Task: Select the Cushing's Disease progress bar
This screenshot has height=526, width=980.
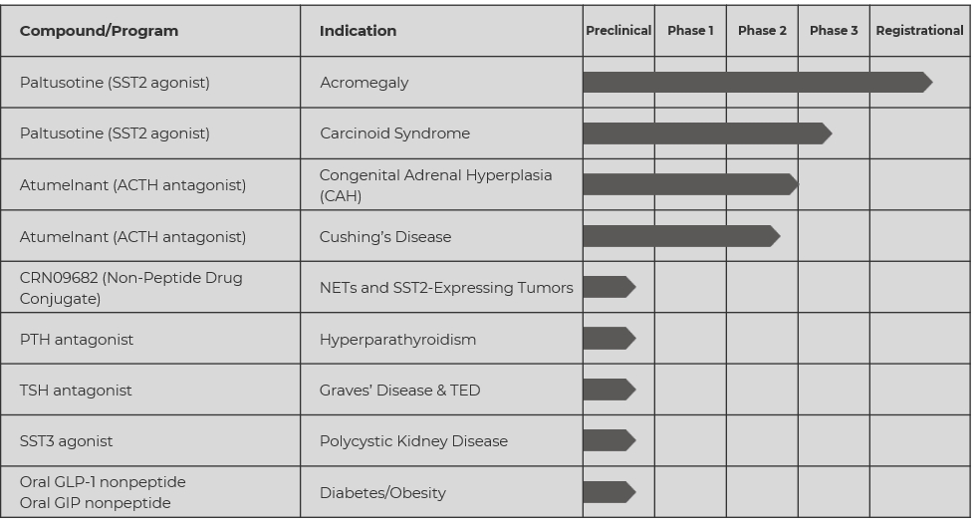Action: point(680,236)
